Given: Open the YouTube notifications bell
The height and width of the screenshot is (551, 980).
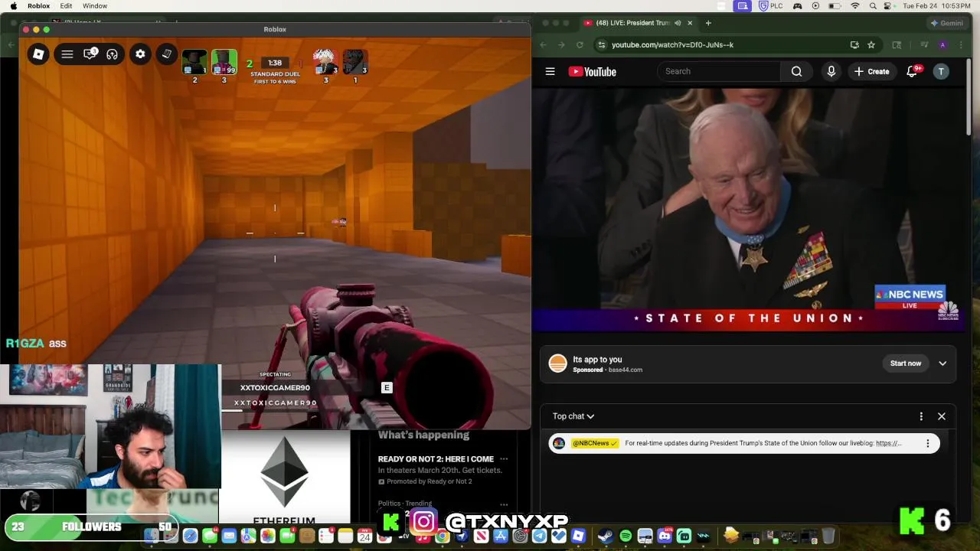Looking at the screenshot, I should pos(912,71).
